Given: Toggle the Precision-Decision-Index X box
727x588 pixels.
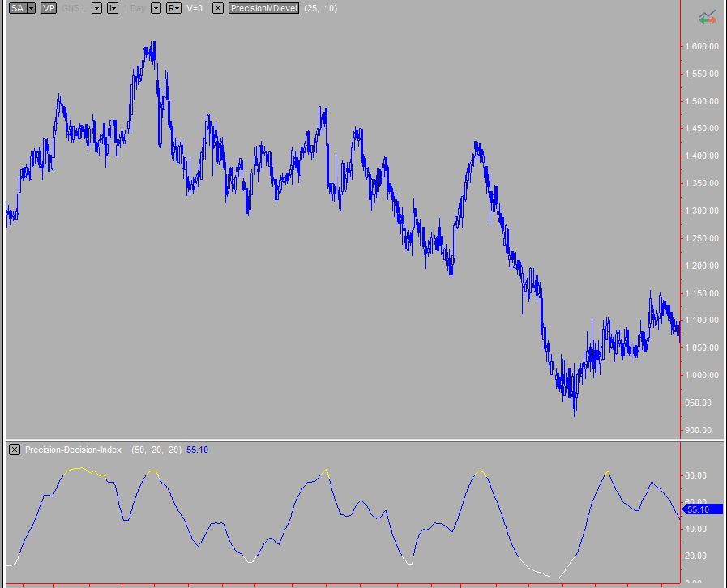Looking at the screenshot, I should click(x=13, y=450).
